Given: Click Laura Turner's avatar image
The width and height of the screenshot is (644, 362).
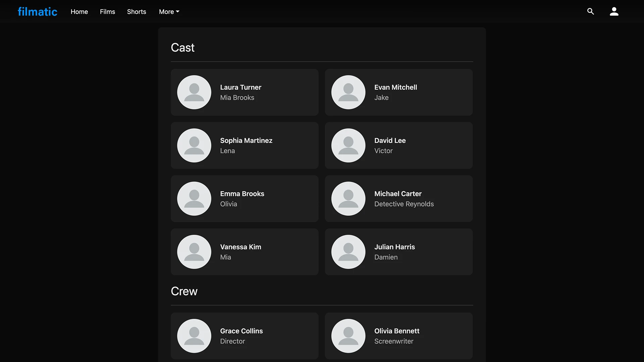Looking at the screenshot, I should tap(194, 92).
